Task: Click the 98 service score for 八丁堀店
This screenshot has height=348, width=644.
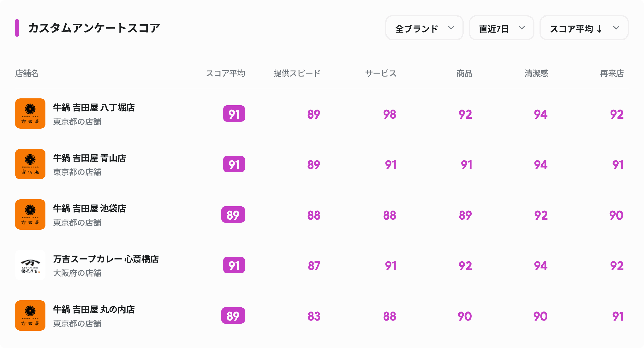Action: point(390,114)
